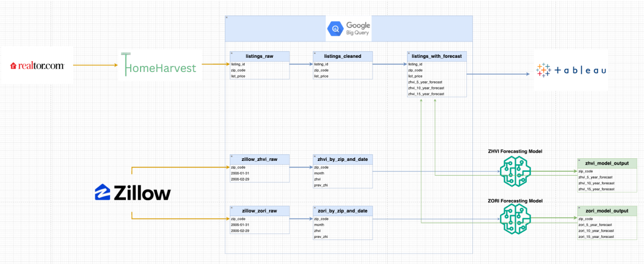Screen dimensions: 644x264
Task: Select listing_id row in listings_raw
Action: 260,64
